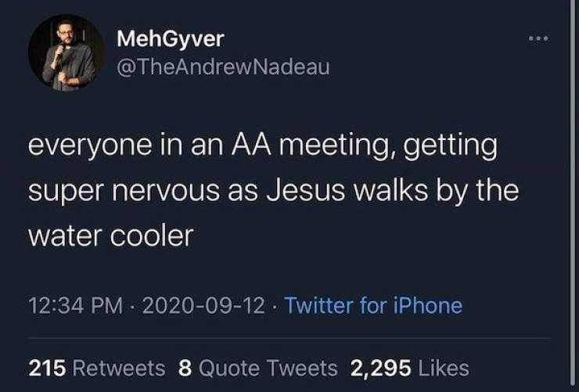The image size is (579, 392).
Task: Open the Quote Tweets list label
Action: (x=268, y=368)
